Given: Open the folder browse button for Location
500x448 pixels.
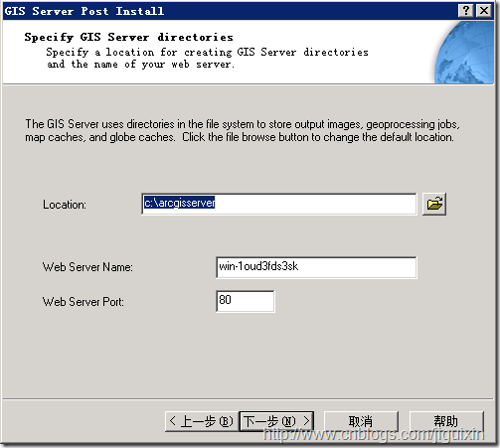Looking at the screenshot, I should pyautogui.click(x=434, y=204).
